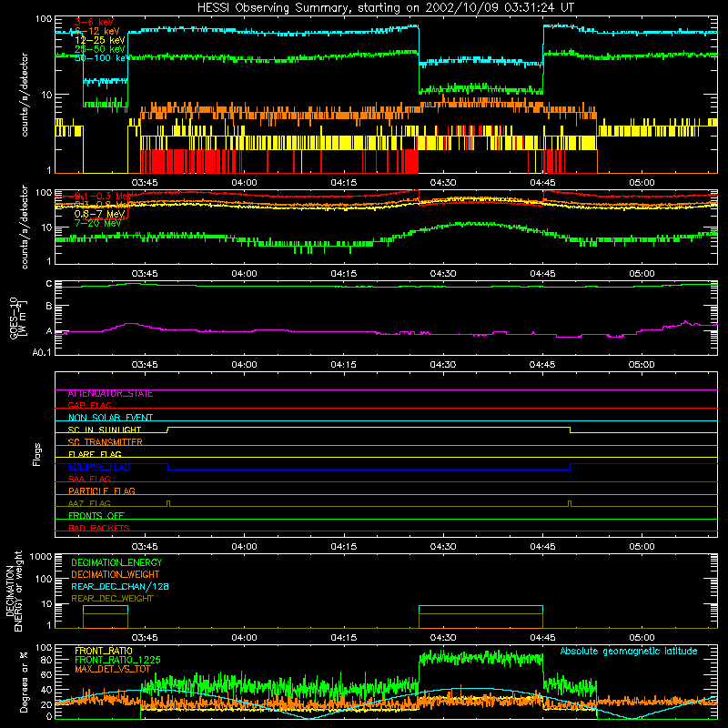
Task: Click the cyan decimation step at 04:30–04:45
Action: click(x=480, y=605)
